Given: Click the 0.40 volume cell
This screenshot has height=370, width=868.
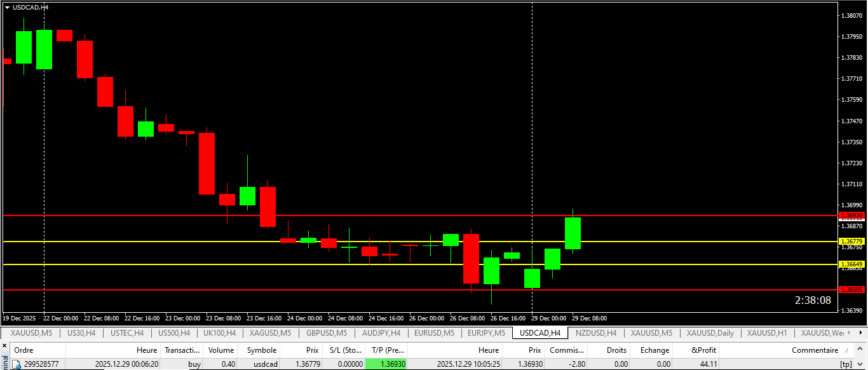Looking at the screenshot, I should [227, 364].
